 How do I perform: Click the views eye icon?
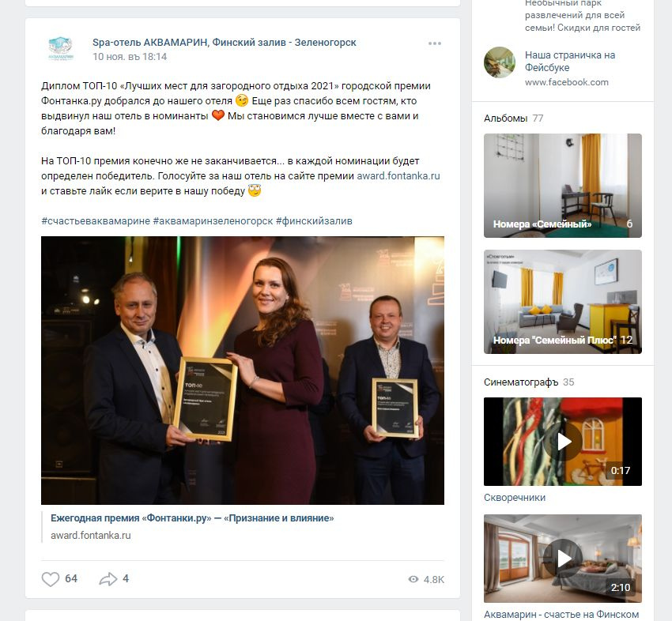413,579
